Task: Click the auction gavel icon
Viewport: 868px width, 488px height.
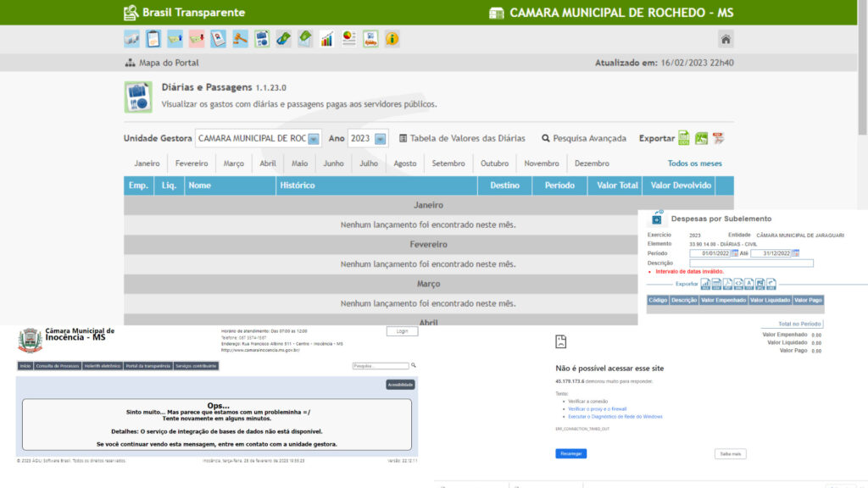Action: point(240,39)
